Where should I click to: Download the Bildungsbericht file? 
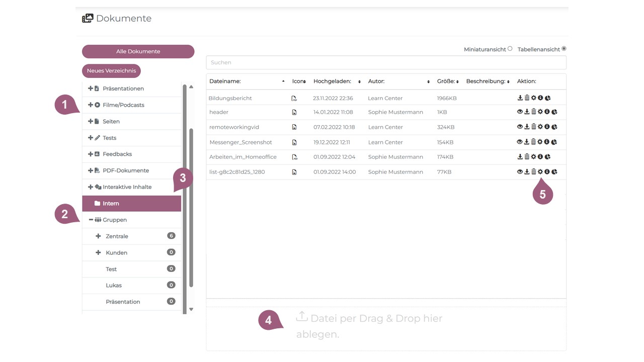point(520,98)
